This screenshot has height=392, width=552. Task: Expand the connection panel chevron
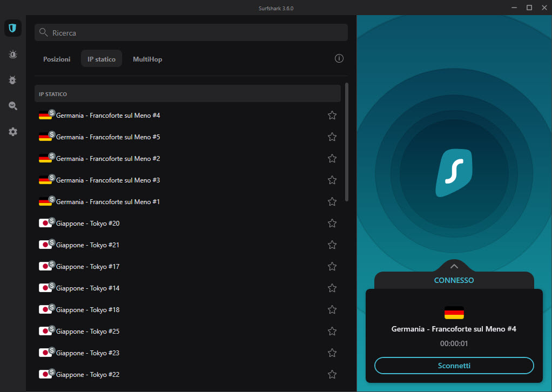point(454,266)
